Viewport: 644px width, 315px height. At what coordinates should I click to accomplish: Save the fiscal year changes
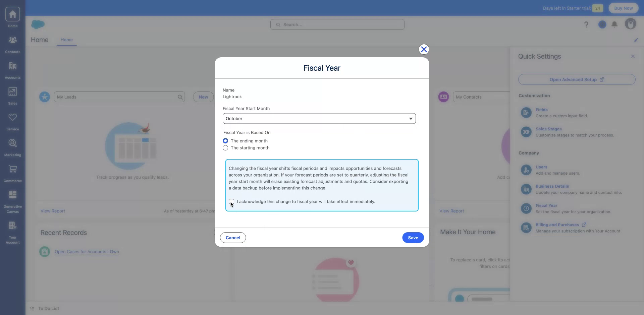point(413,237)
